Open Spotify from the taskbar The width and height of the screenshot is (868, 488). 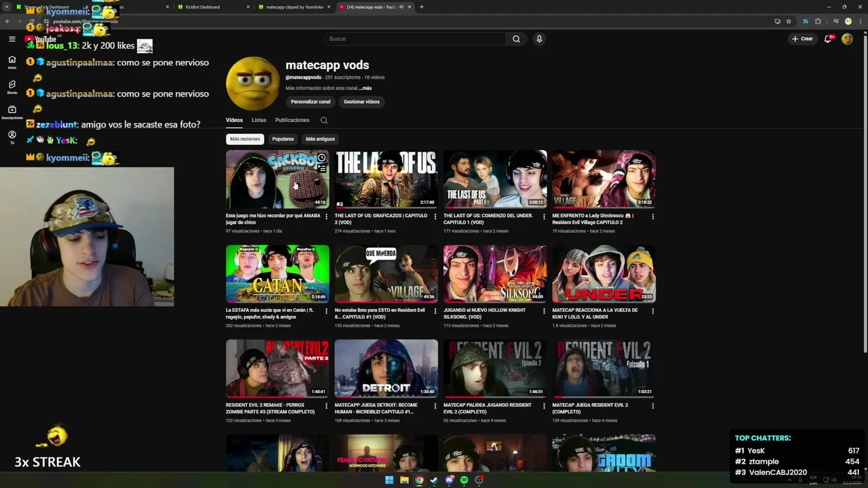click(x=464, y=480)
